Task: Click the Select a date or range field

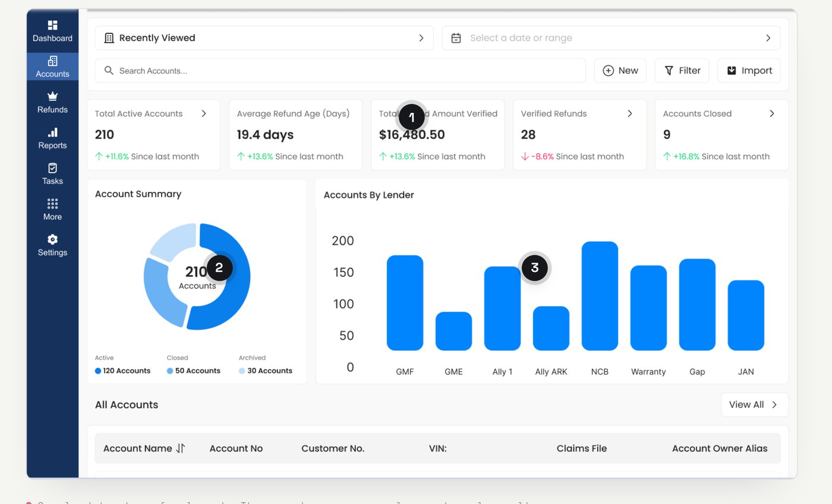Action: click(x=611, y=38)
